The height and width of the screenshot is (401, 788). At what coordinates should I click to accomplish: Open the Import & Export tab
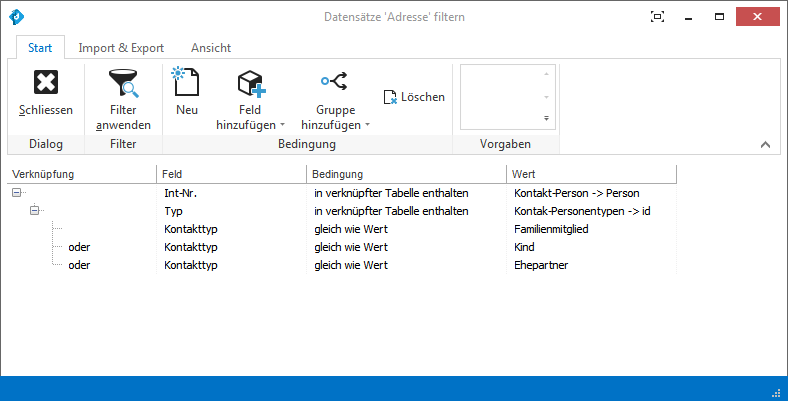[x=121, y=48]
